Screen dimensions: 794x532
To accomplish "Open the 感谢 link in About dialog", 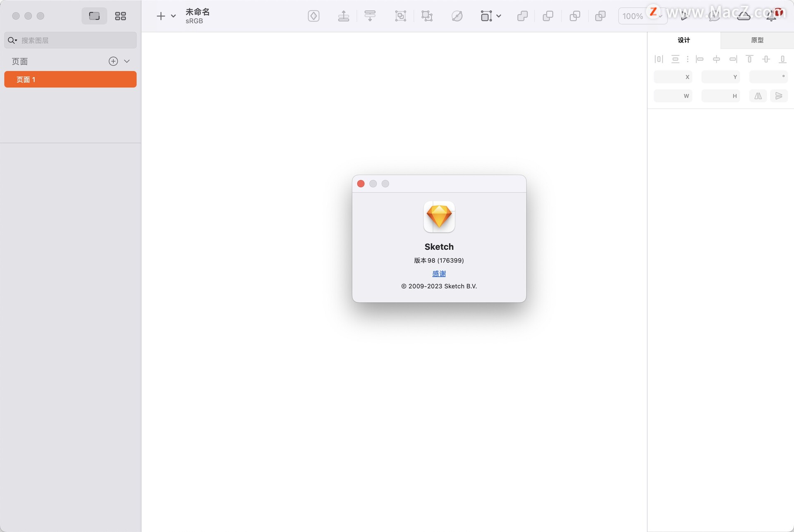I will pyautogui.click(x=439, y=274).
